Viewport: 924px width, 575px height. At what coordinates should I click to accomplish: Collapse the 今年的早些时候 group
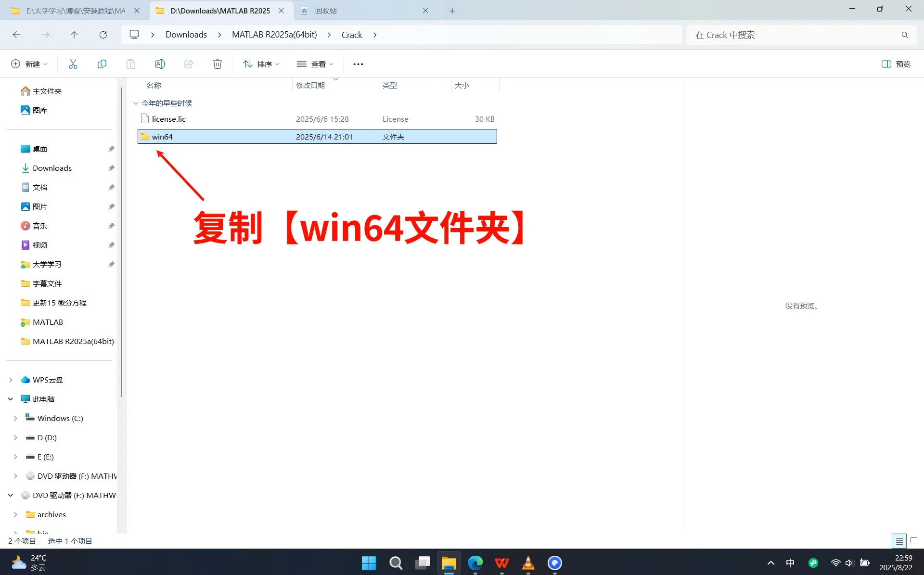136,102
